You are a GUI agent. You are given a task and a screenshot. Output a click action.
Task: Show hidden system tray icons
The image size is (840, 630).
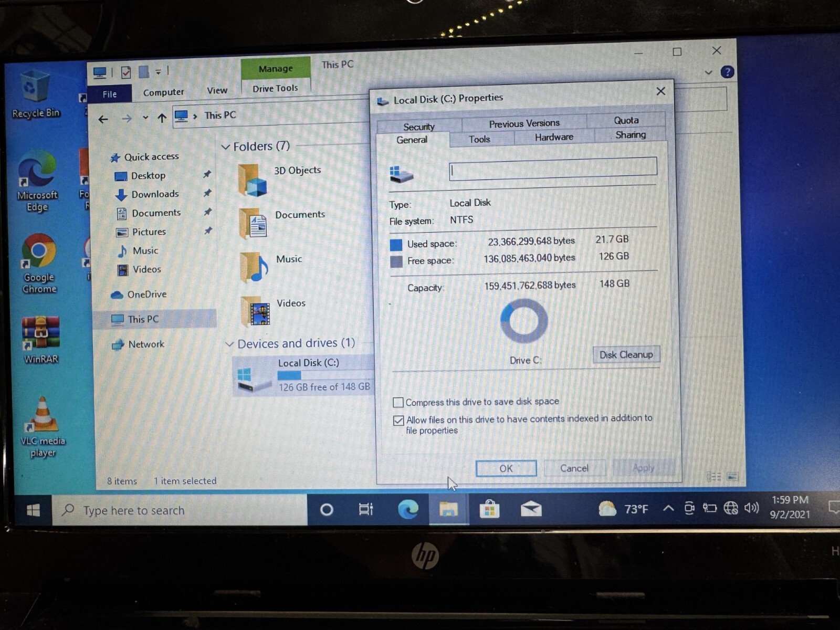click(668, 508)
